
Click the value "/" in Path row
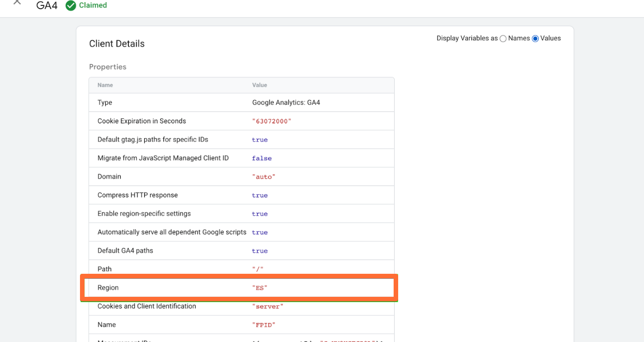click(258, 270)
